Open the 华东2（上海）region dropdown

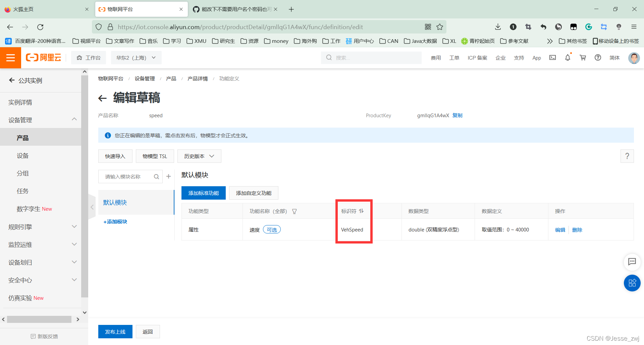coord(136,57)
